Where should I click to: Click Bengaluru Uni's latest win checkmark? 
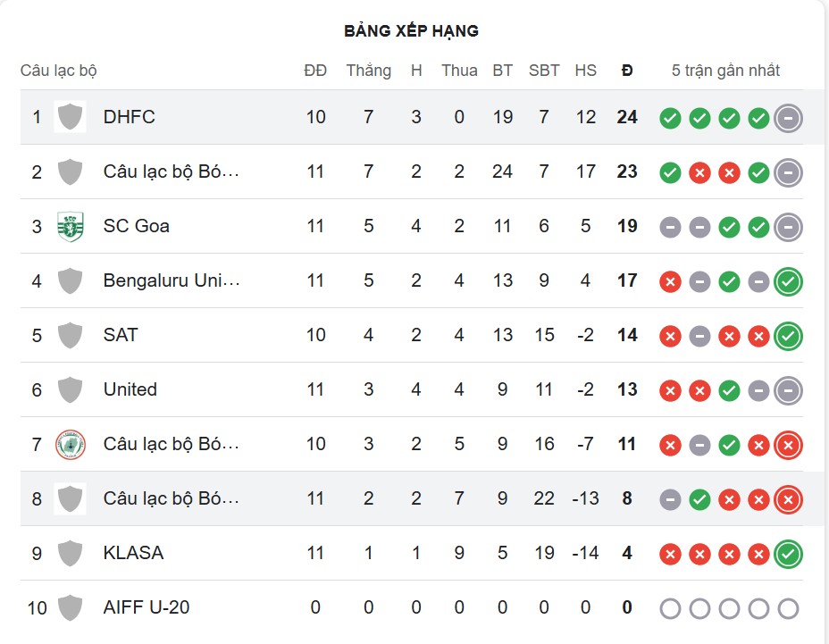(x=788, y=281)
